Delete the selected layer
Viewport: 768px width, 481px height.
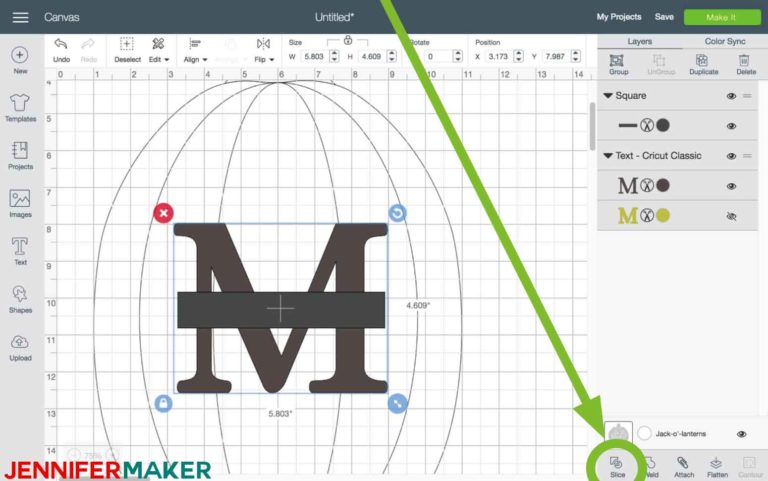745,65
